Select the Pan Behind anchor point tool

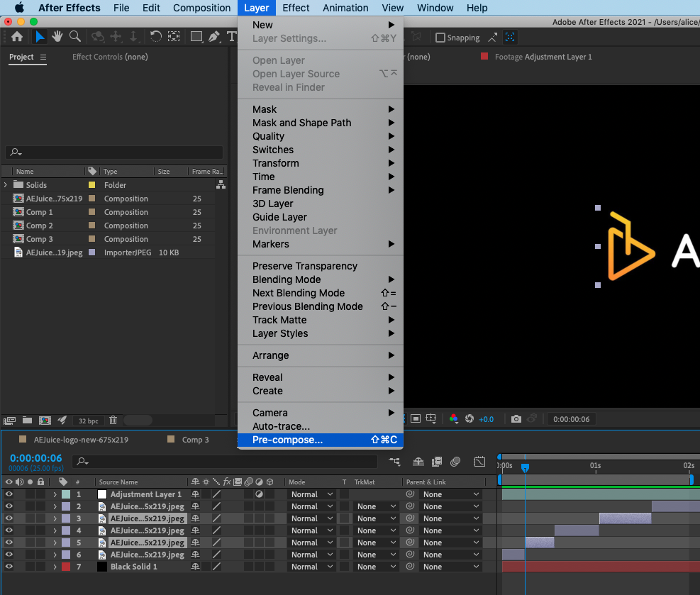174,37
